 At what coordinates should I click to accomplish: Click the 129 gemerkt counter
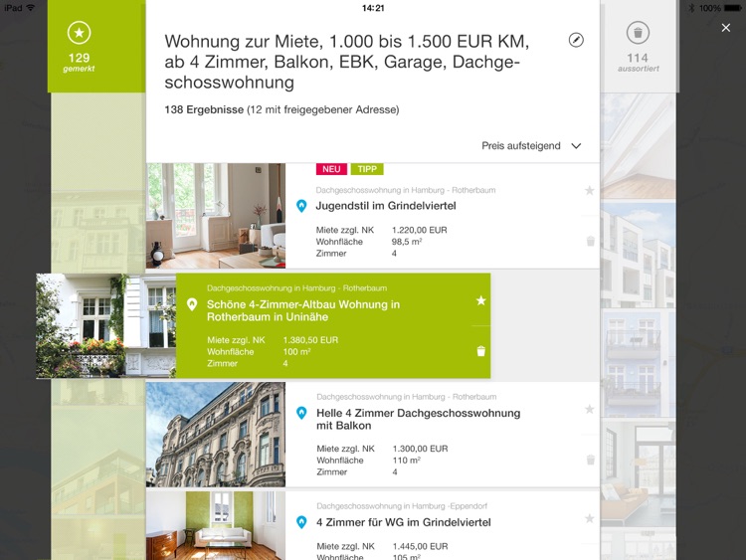79,62
